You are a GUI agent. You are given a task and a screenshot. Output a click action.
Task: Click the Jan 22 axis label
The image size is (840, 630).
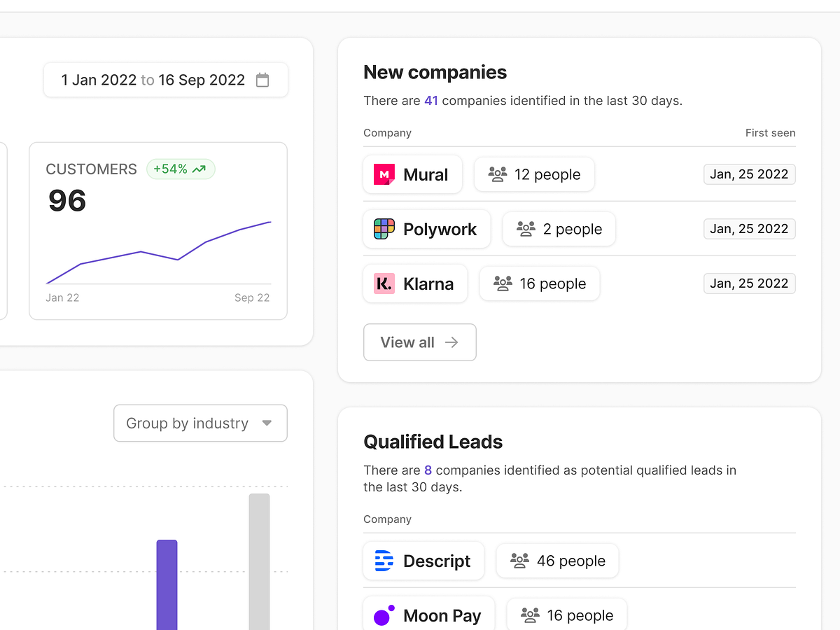pyautogui.click(x=62, y=297)
